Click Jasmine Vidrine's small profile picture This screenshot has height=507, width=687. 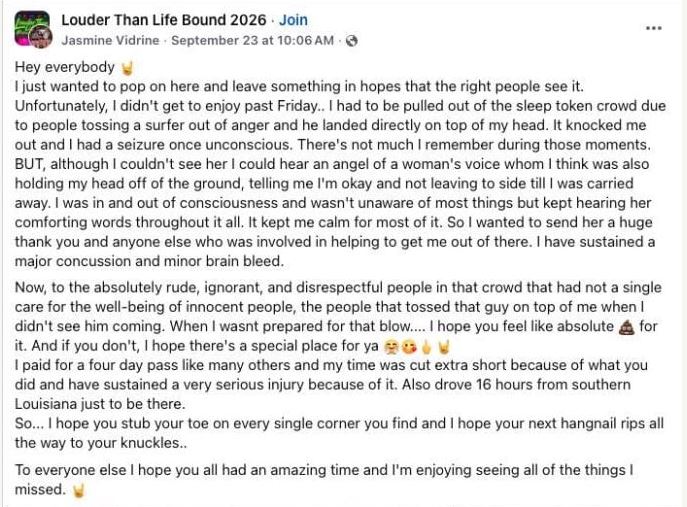pyautogui.click(x=42, y=39)
